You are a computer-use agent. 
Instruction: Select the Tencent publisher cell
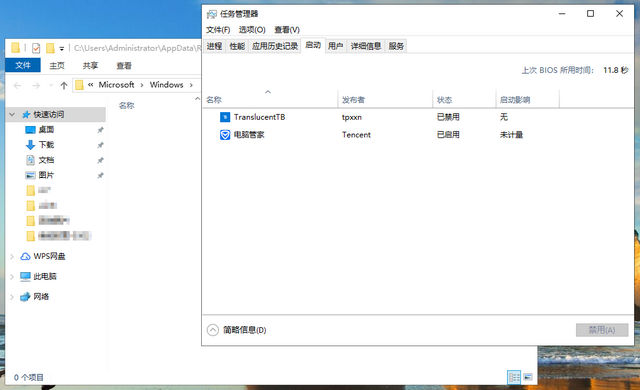(x=356, y=135)
